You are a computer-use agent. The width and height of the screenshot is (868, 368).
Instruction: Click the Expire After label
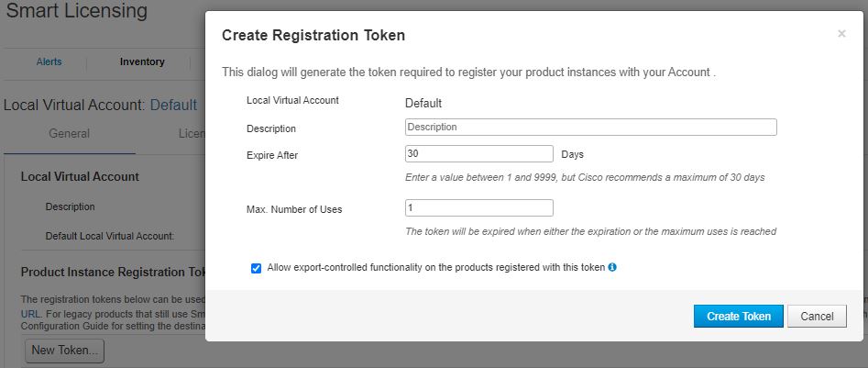coord(272,155)
